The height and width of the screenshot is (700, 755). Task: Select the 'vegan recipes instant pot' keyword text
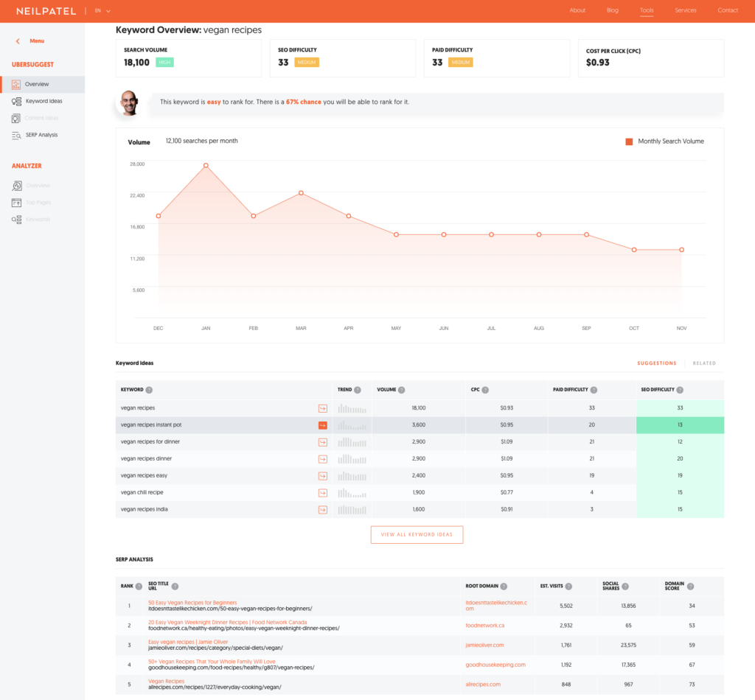point(151,425)
